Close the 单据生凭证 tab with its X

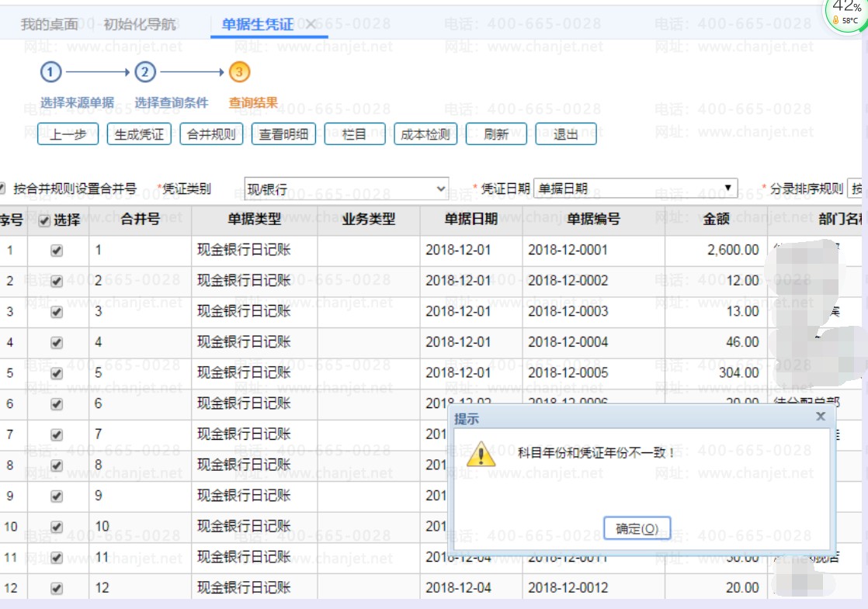coord(311,24)
